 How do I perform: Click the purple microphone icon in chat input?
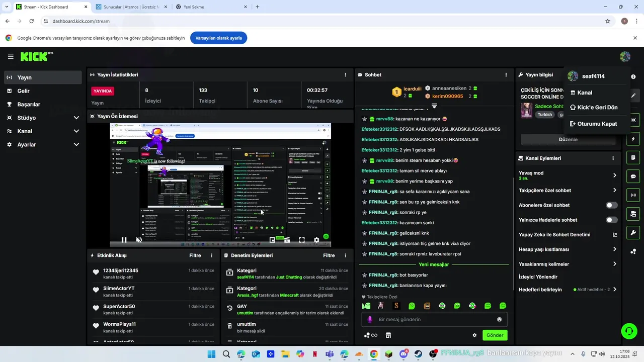[x=370, y=319]
